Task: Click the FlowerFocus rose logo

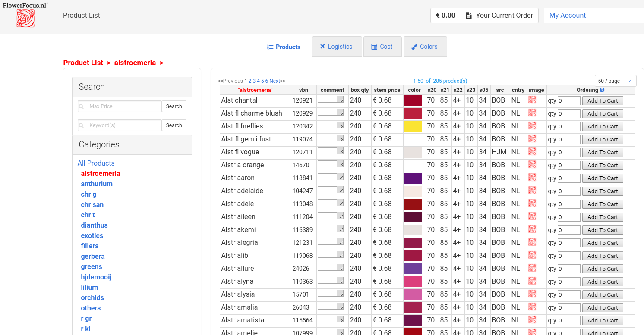Action: coord(25,18)
